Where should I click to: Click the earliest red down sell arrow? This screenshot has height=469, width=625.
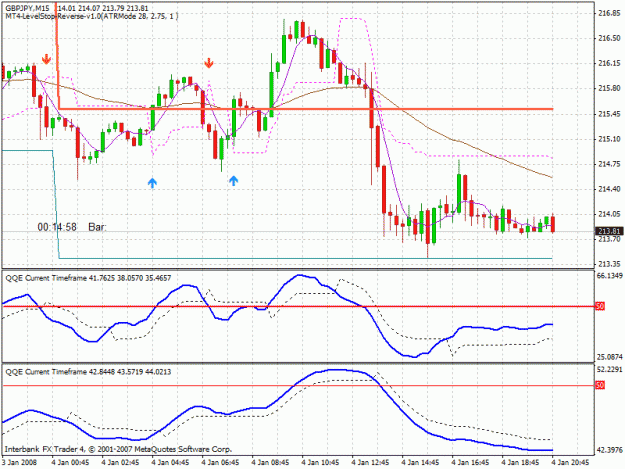[46, 59]
